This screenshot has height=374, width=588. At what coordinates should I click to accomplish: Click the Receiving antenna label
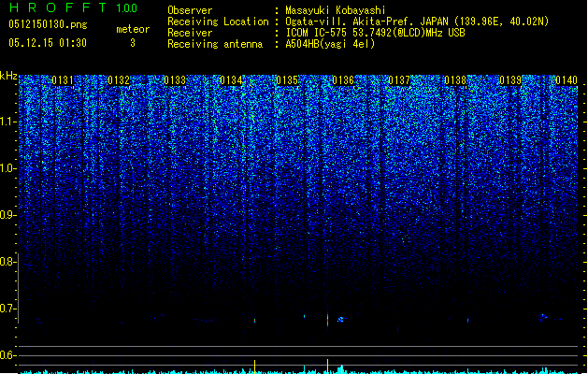click(215, 44)
